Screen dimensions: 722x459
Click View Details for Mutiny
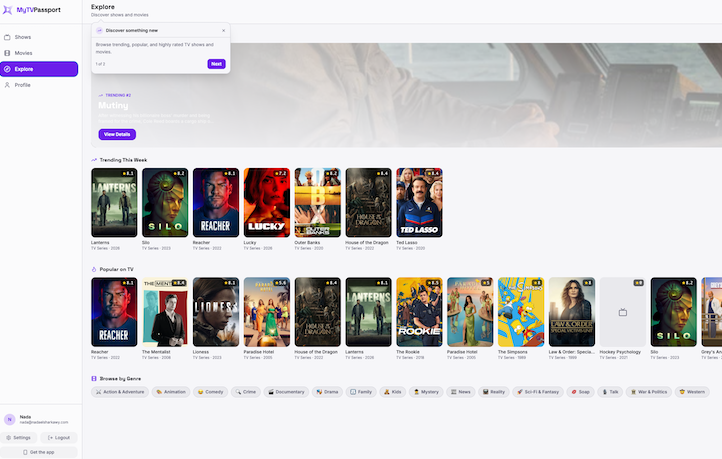(x=117, y=134)
